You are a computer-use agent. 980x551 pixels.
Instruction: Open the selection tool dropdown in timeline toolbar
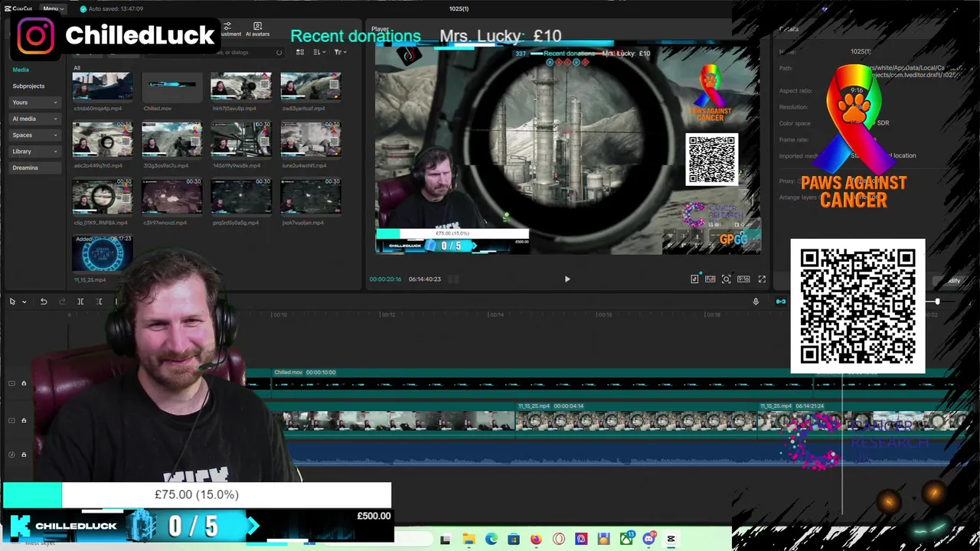(24, 302)
